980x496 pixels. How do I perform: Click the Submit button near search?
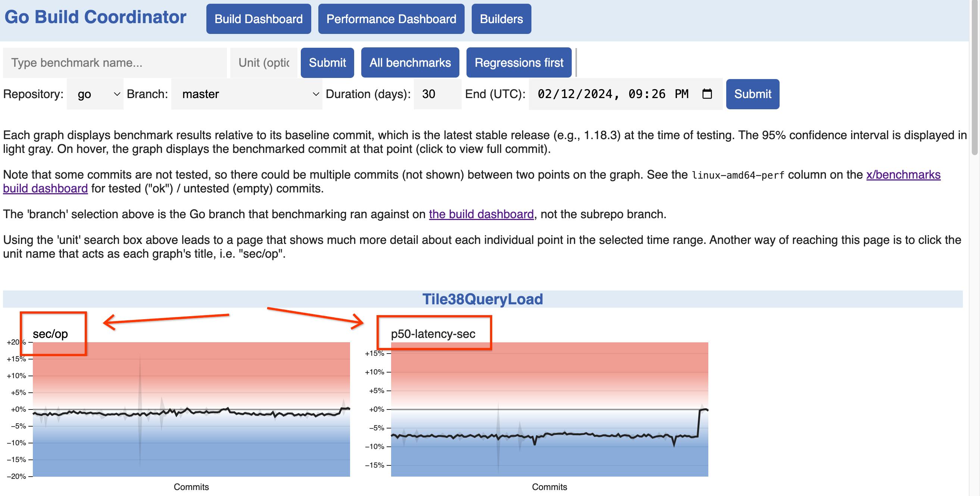[x=326, y=62]
